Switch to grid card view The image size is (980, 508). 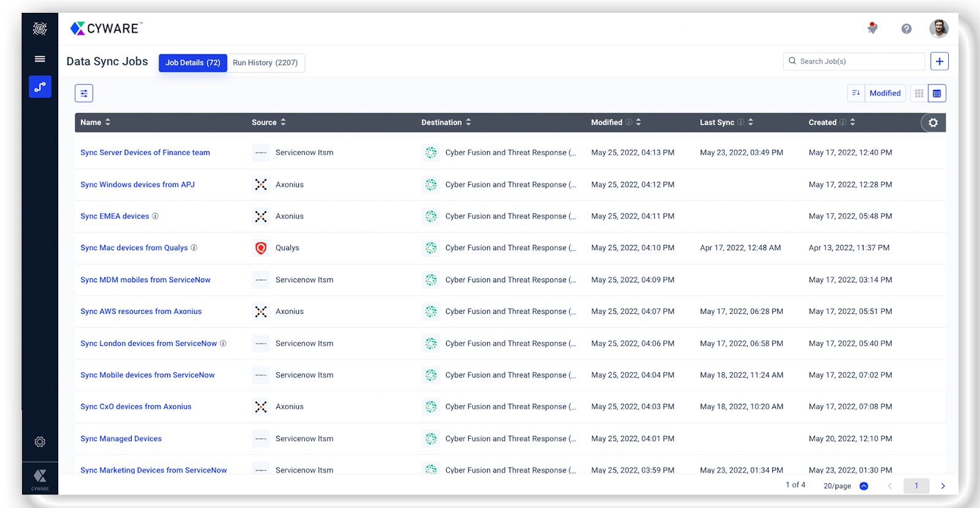point(919,93)
